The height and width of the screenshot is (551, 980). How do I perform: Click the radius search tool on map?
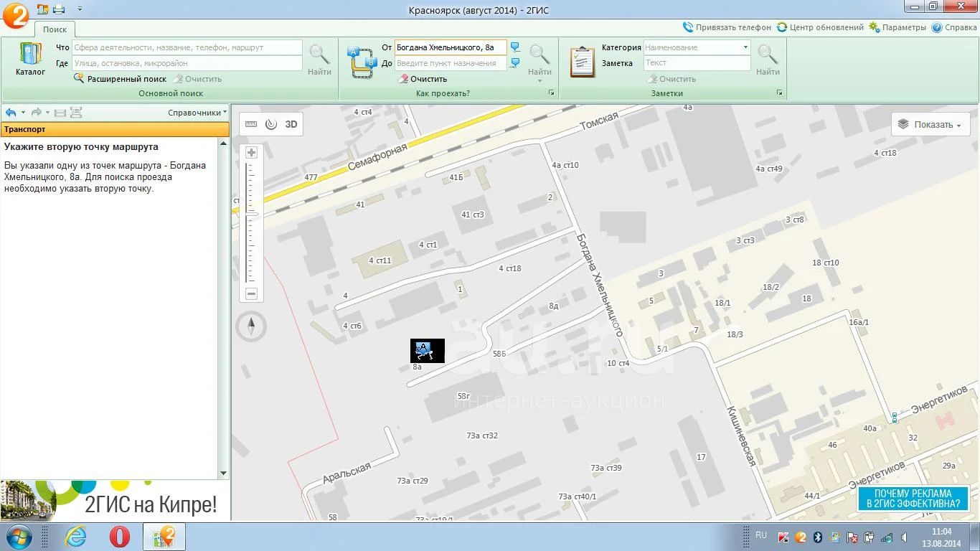click(270, 124)
